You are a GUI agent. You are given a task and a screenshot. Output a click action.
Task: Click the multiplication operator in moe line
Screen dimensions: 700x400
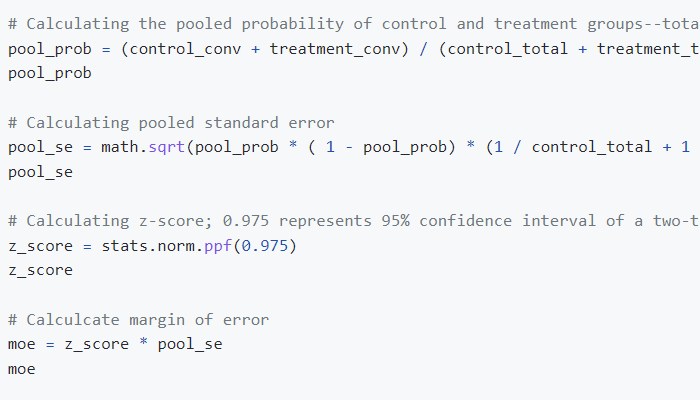[x=143, y=343]
